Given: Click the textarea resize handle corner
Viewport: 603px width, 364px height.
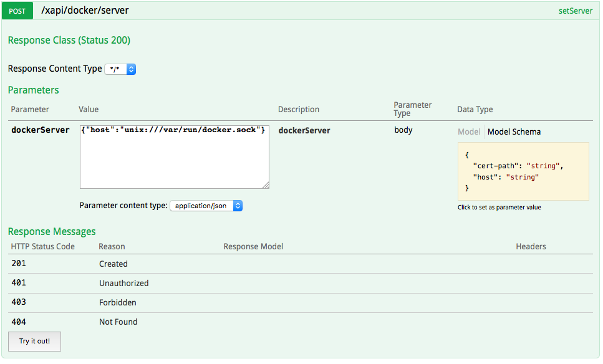Looking at the screenshot, I should (266, 185).
